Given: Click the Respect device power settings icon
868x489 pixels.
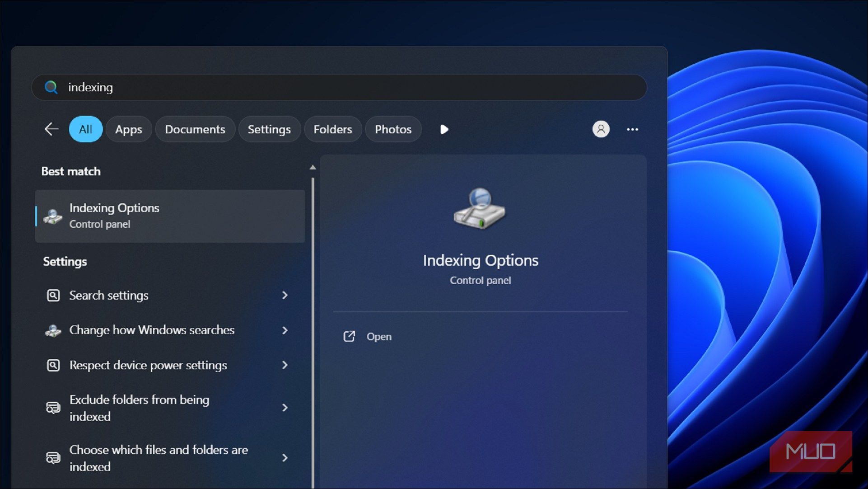Looking at the screenshot, I should tap(53, 365).
